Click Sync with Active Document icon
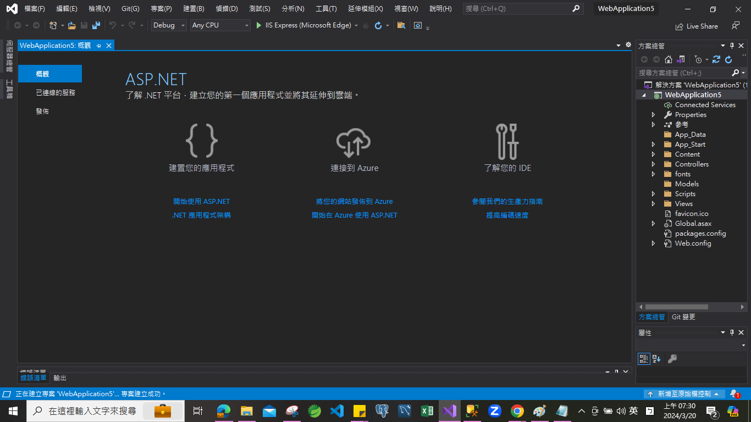751x422 pixels. pyautogui.click(x=716, y=59)
